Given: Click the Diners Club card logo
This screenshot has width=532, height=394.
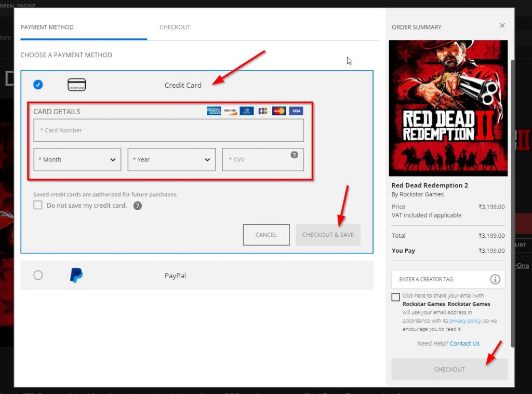Looking at the screenshot, I should [x=247, y=111].
